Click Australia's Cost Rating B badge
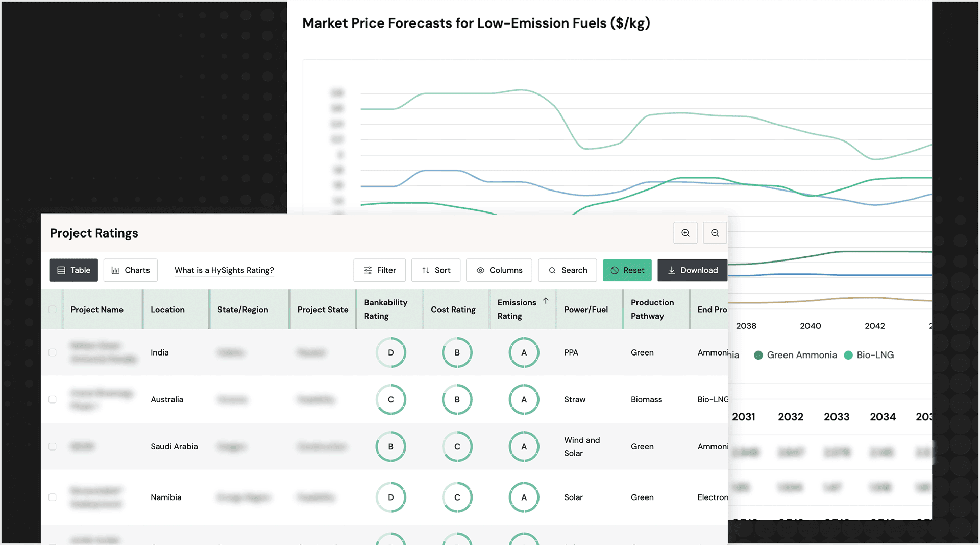The image size is (980, 545). point(457,399)
